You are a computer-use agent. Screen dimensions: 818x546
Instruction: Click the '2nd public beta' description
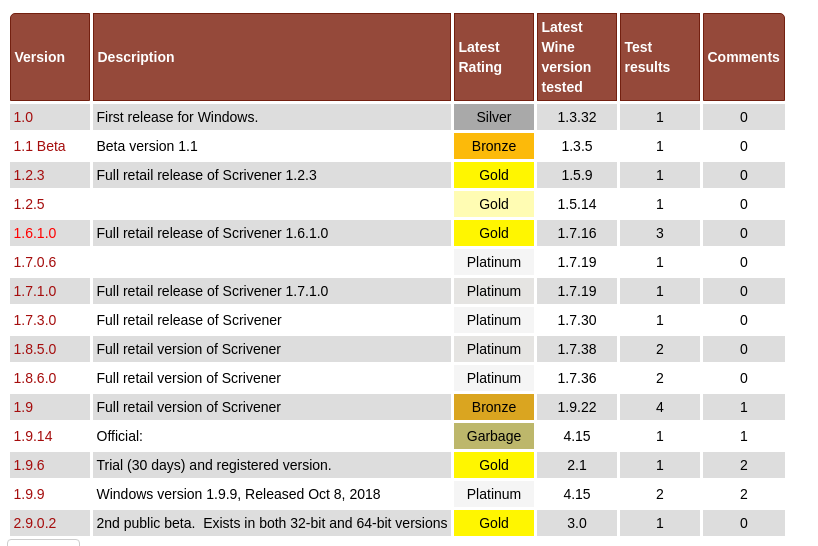[272, 523]
